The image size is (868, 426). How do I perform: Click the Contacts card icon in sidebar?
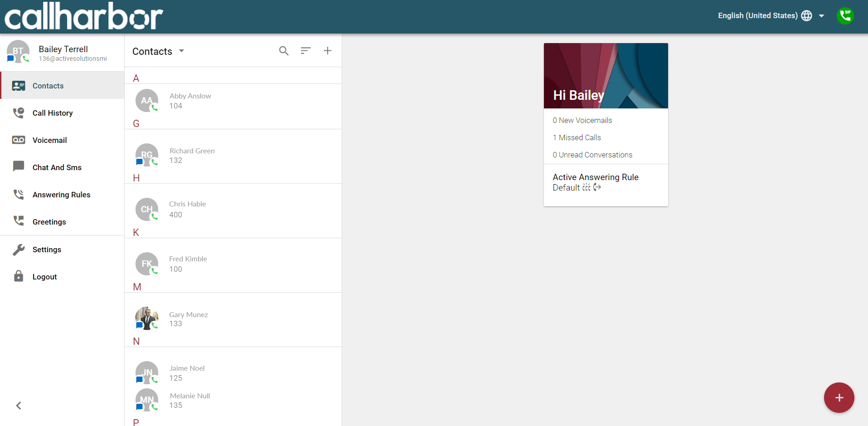click(x=19, y=86)
